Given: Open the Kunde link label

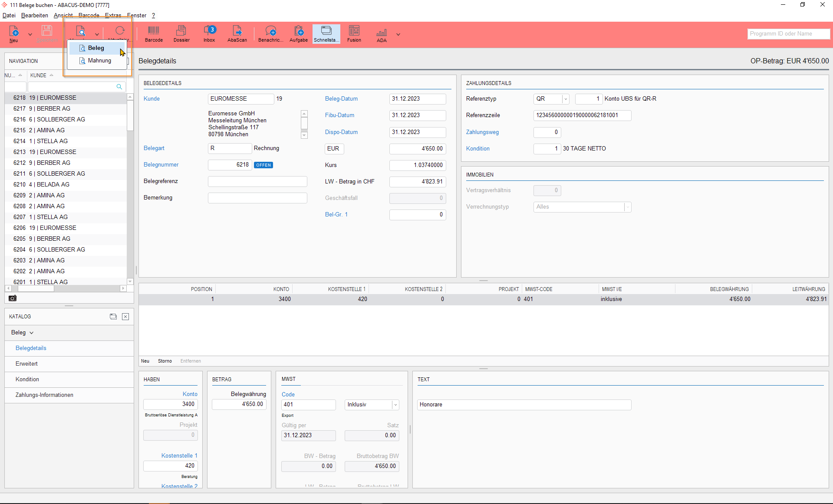Looking at the screenshot, I should [151, 99].
